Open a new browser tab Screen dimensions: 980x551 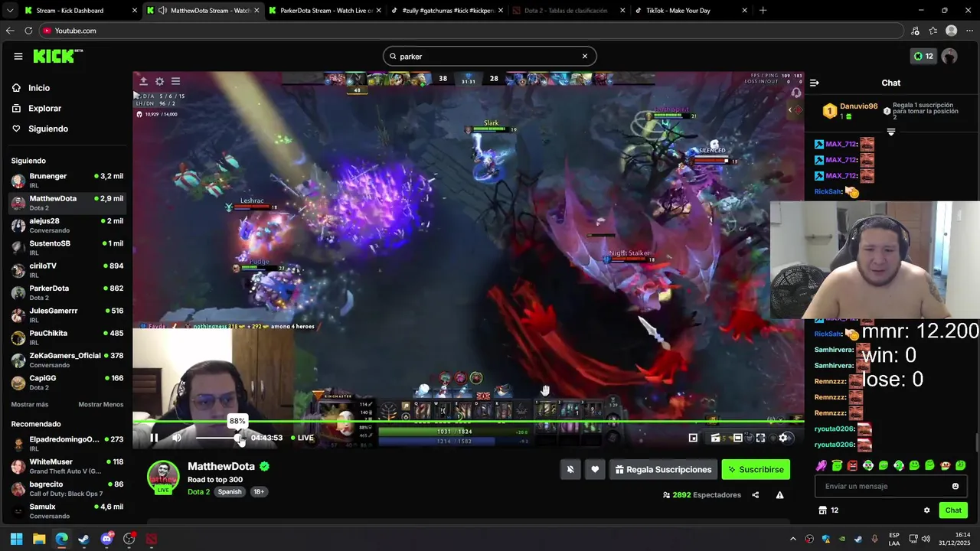[x=763, y=11]
